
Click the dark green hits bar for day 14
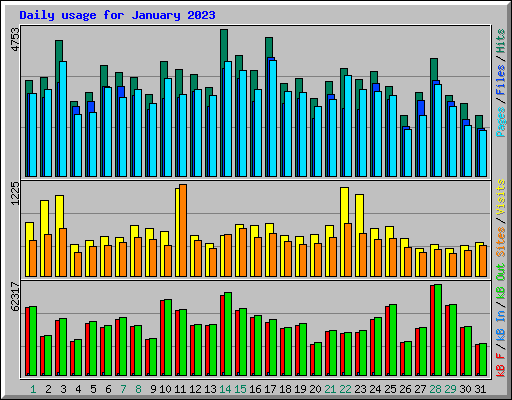click(x=224, y=48)
